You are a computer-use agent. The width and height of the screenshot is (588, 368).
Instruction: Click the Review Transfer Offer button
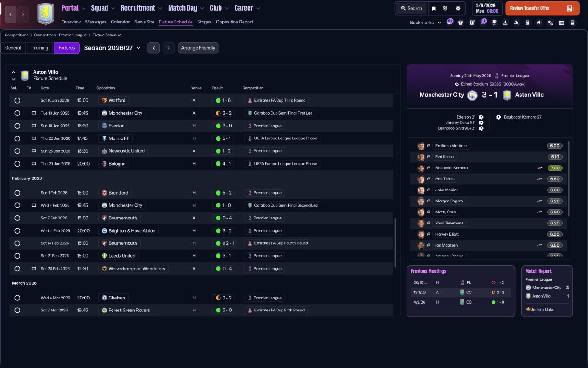coord(542,8)
